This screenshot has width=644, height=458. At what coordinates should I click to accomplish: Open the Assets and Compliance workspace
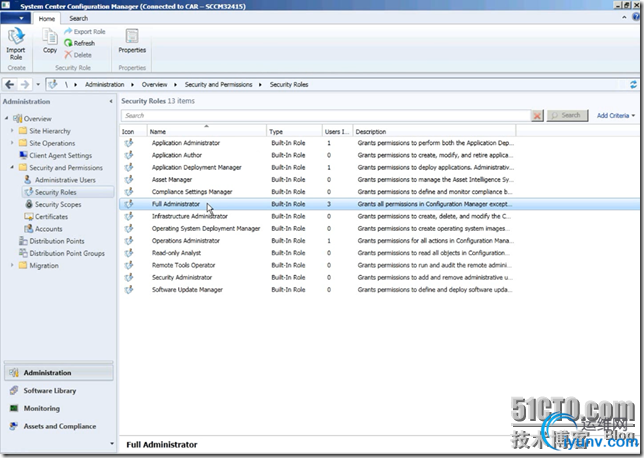tap(59, 426)
